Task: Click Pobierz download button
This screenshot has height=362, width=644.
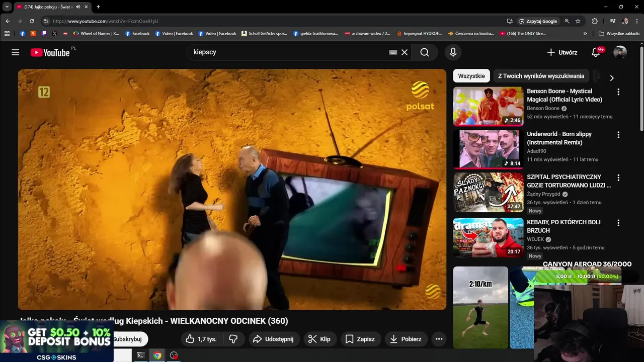Action: 406,339
